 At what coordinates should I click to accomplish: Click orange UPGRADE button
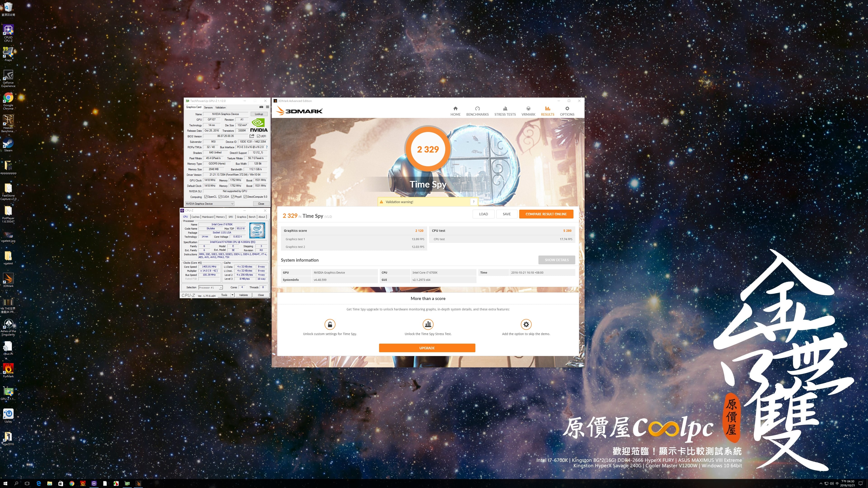(x=427, y=348)
